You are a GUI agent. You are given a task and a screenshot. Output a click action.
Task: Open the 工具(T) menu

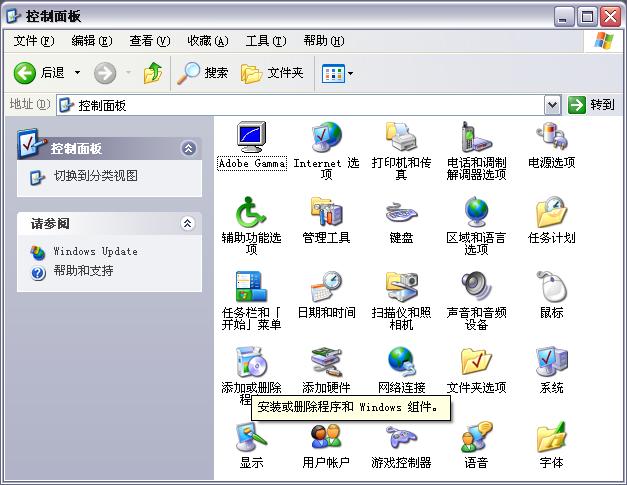pyautogui.click(x=265, y=41)
